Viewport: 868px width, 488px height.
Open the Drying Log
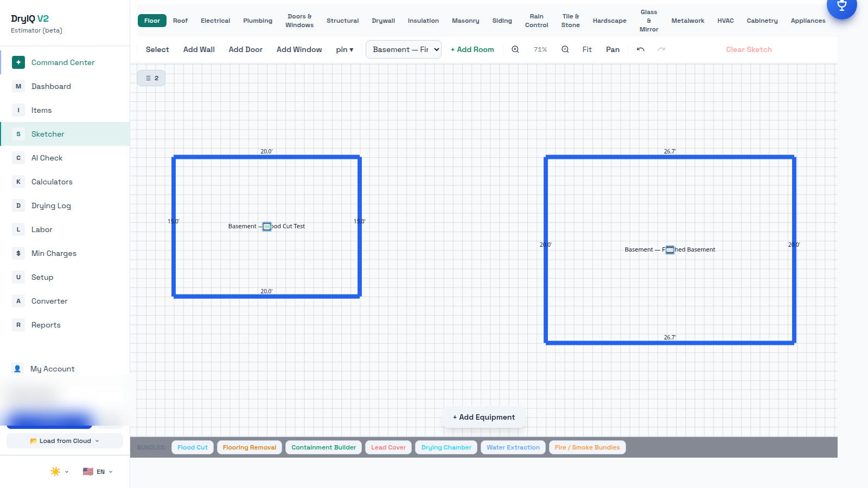click(x=65, y=206)
